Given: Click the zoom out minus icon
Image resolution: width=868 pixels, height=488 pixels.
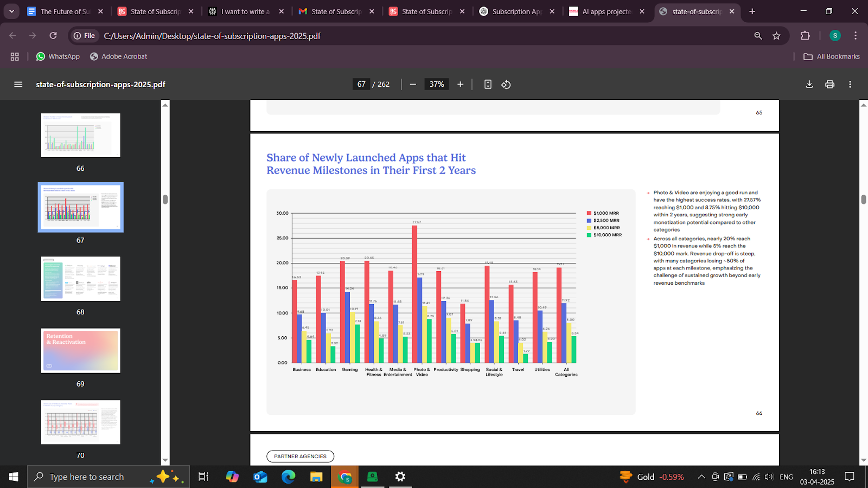Looking at the screenshot, I should tap(413, 84).
